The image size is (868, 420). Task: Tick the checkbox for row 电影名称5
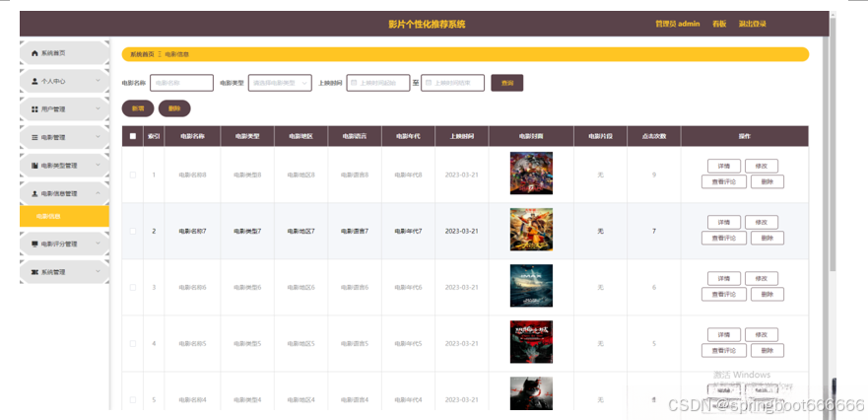click(132, 343)
